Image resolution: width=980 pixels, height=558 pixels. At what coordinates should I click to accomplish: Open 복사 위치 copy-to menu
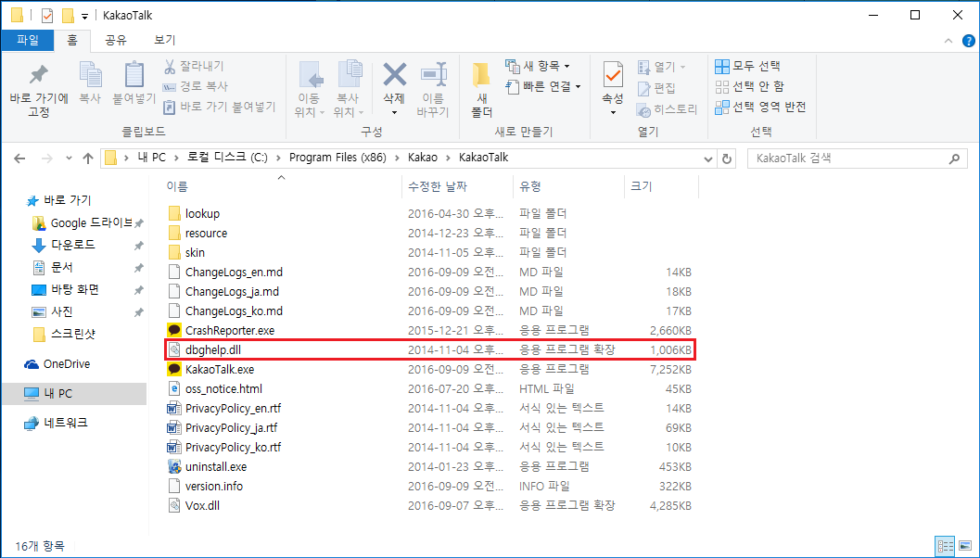point(348,89)
